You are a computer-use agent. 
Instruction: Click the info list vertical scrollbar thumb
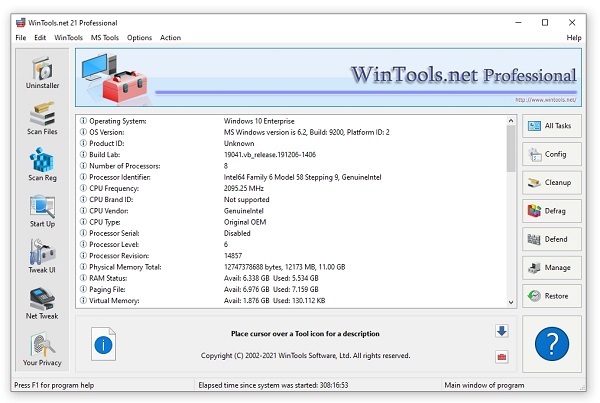pyautogui.click(x=511, y=148)
